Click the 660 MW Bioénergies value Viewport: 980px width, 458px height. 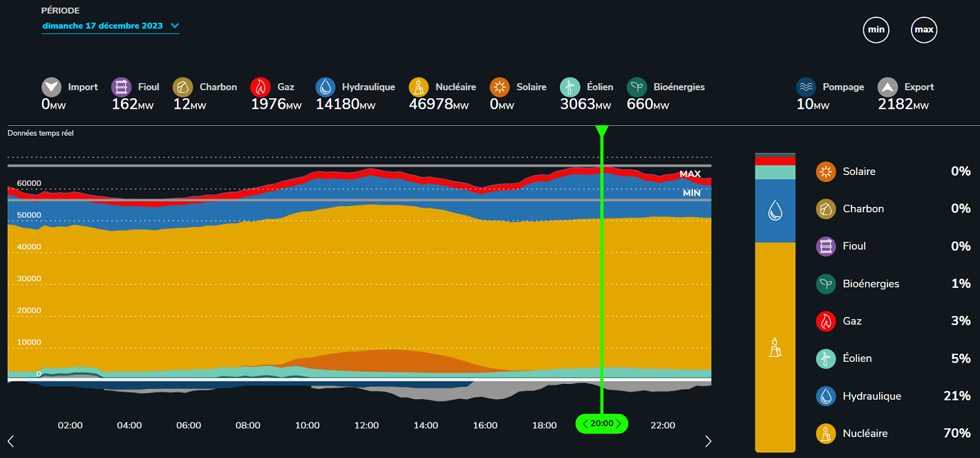(648, 104)
